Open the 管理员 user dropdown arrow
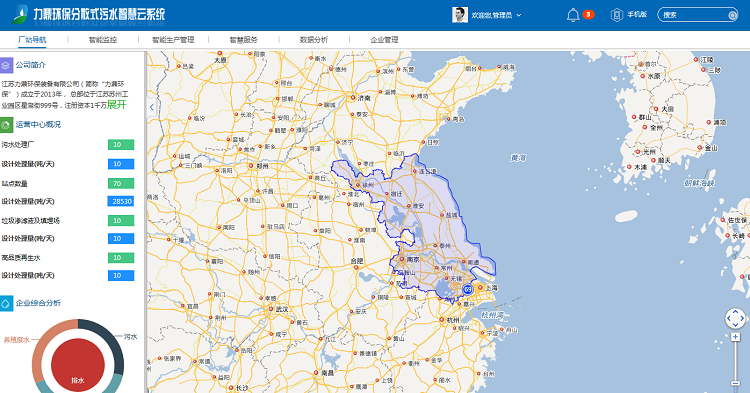 (518, 15)
